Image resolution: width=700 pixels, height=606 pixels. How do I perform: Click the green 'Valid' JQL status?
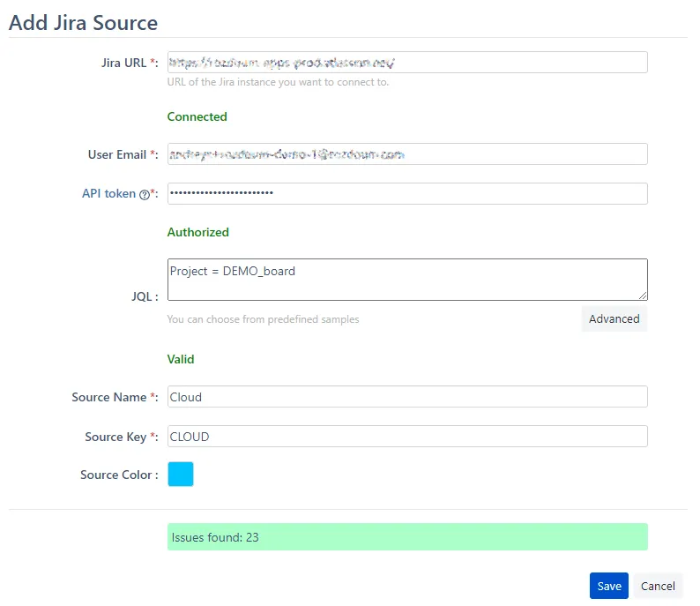coord(181,359)
